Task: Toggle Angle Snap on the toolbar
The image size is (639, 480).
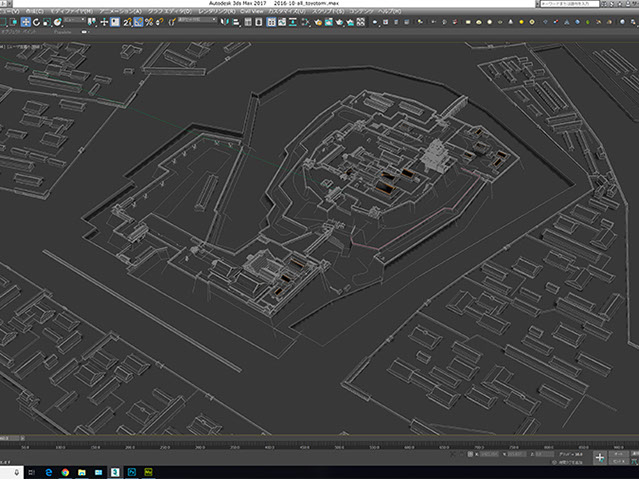Action: point(136,21)
